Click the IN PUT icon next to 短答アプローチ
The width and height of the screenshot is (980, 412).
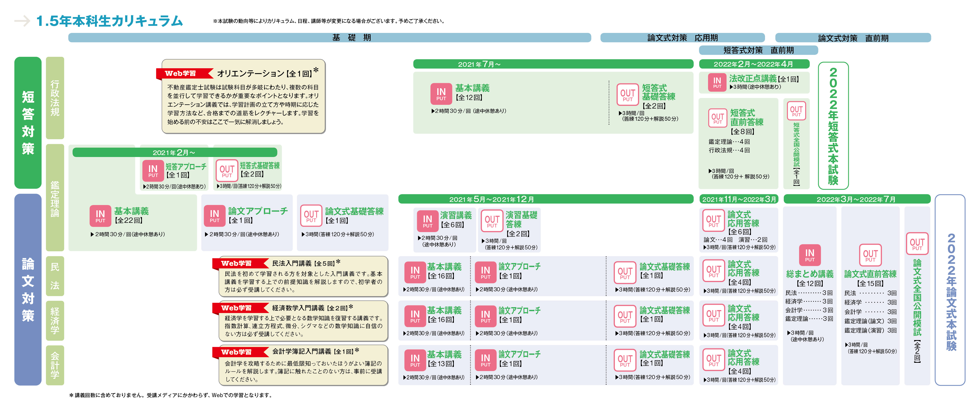(153, 171)
